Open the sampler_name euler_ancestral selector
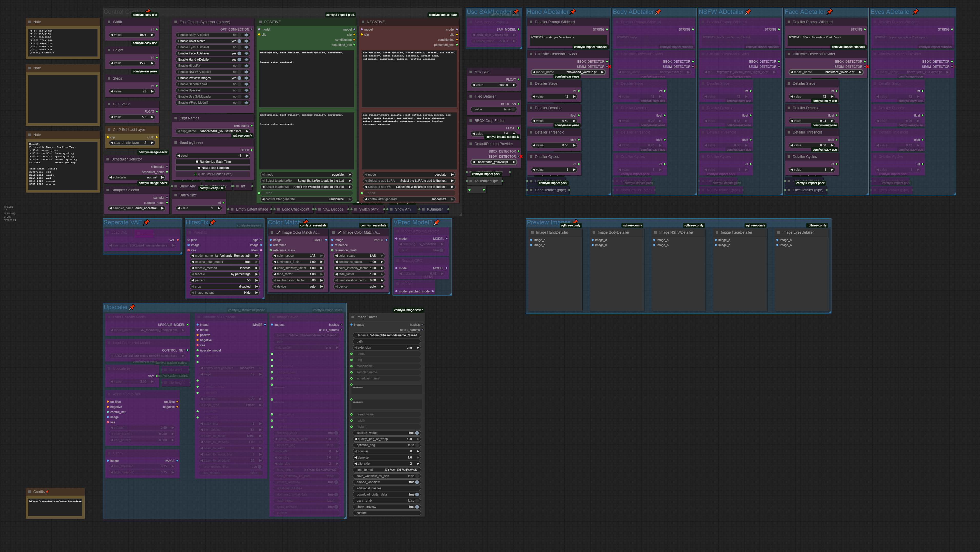 coord(137,208)
